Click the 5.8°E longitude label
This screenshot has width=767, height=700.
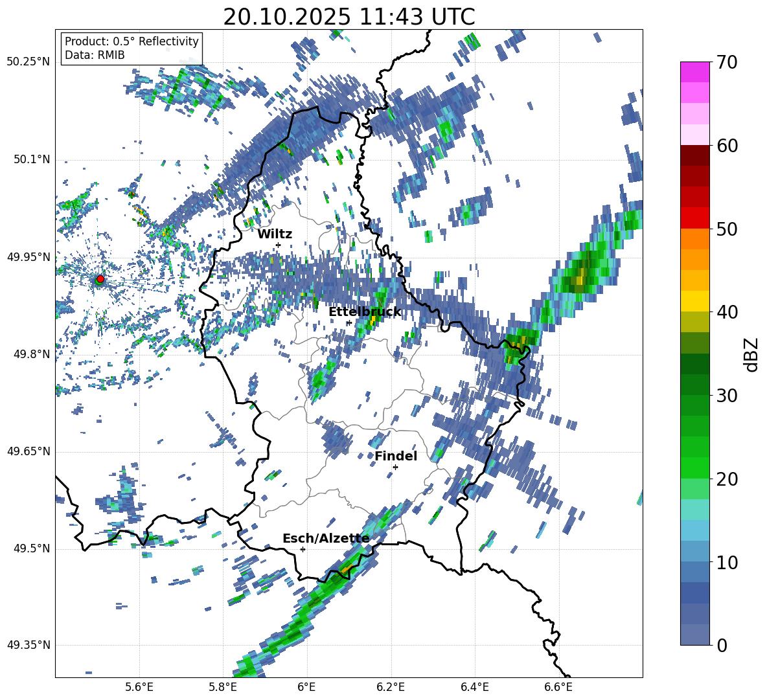pos(223,687)
